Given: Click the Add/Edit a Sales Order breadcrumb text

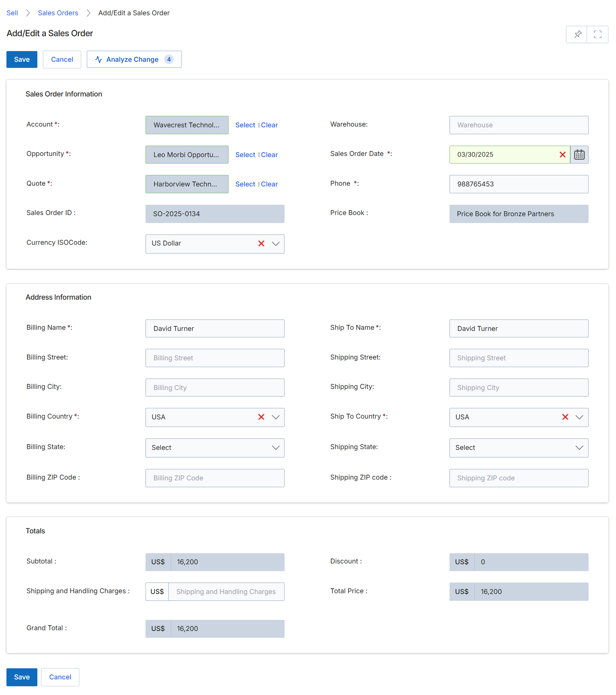Looking at the screenshot, I should (134, 13).
